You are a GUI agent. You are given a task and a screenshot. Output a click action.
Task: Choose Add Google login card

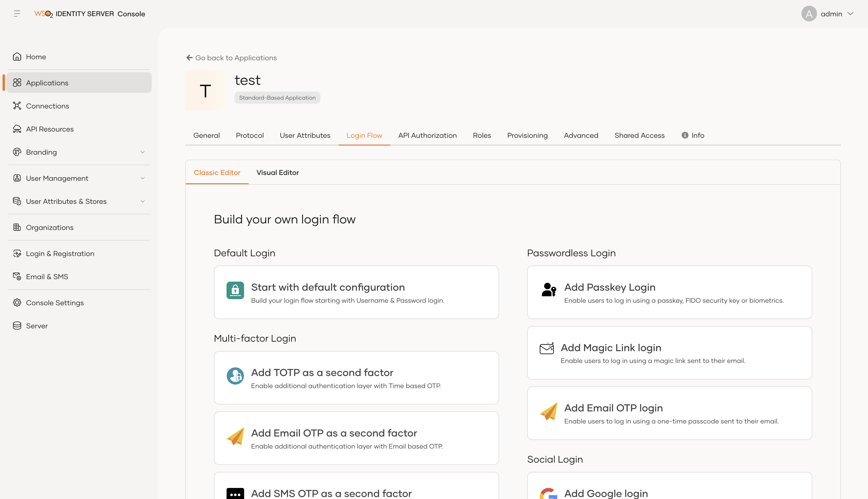pos(669,486)
